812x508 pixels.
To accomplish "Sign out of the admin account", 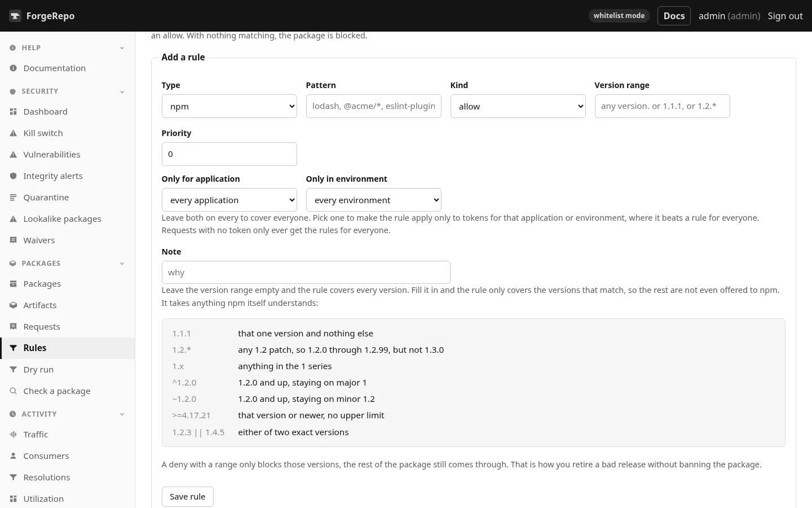I will coord(785,16).
